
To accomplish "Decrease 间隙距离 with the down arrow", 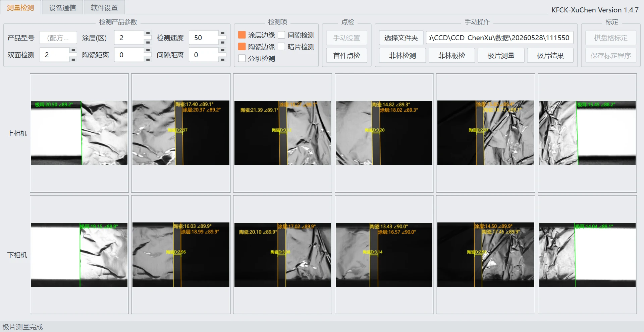I will click(x=222, y=59).
